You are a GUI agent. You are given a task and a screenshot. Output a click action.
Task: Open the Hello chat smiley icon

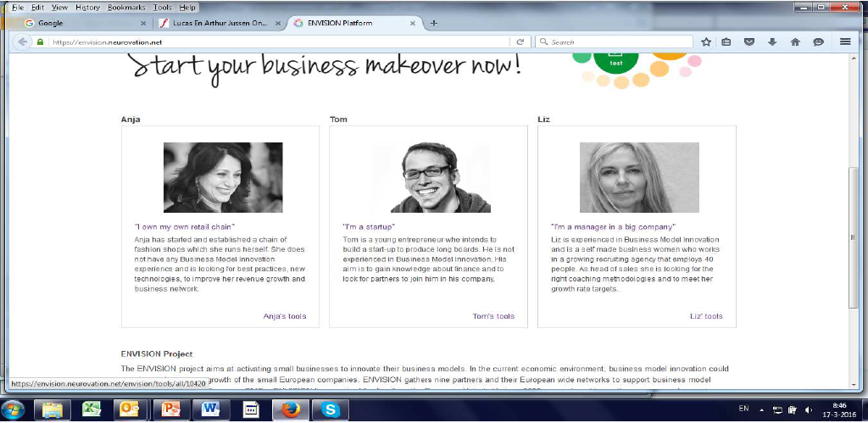(x=819, y=42)
